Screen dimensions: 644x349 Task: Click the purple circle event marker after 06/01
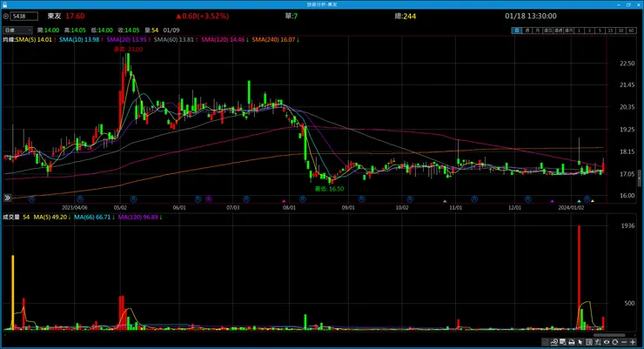[x=208, y=198]
